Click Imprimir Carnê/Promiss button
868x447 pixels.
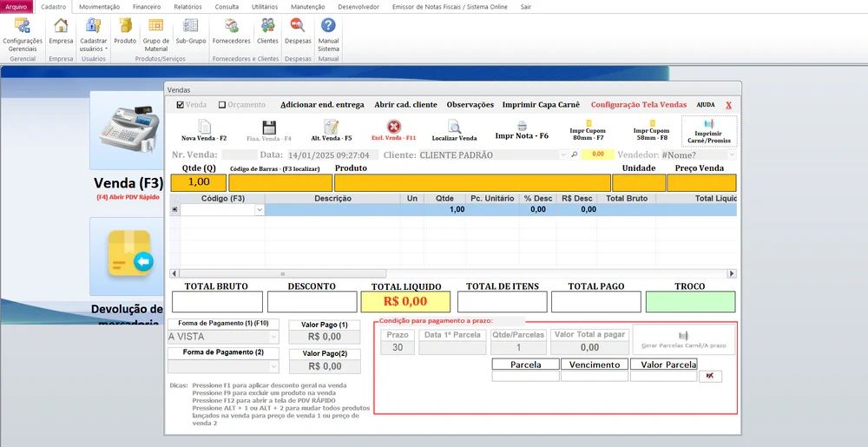tap(708, 131)
